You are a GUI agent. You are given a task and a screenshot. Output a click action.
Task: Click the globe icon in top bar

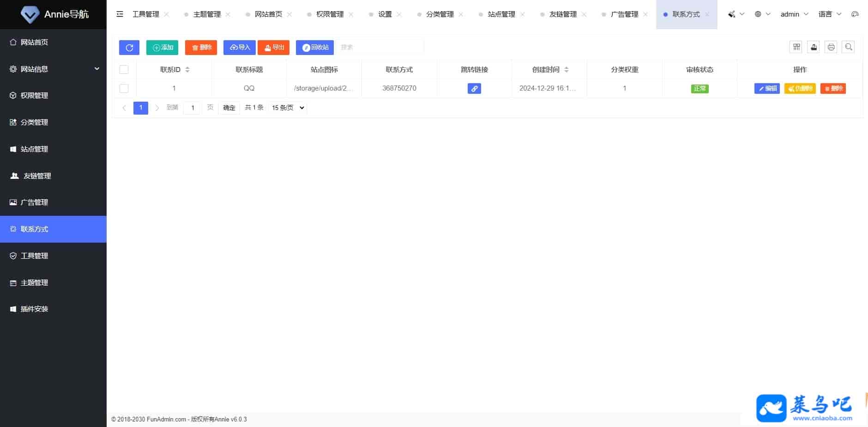[x=758, y=14]
